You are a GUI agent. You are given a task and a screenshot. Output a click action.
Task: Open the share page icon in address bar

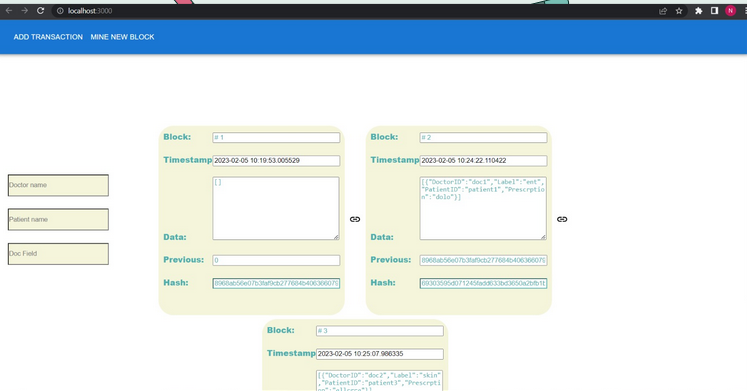point(663,11)
